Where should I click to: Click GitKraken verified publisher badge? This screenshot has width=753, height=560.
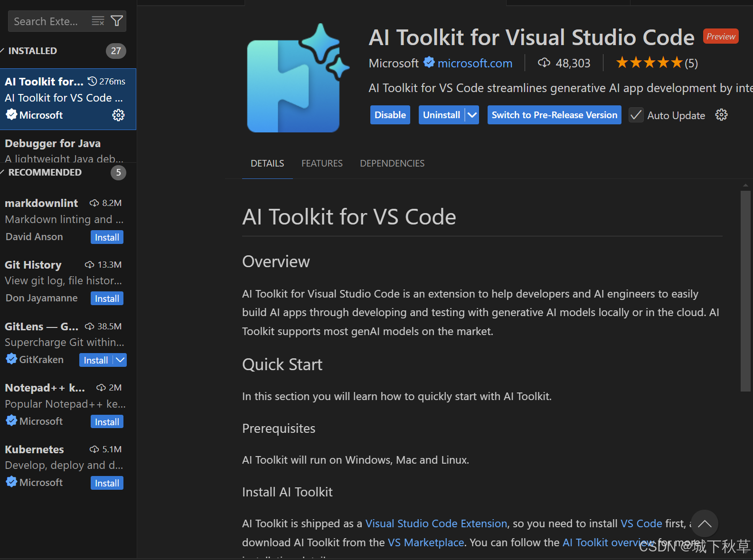pos(11,359)
